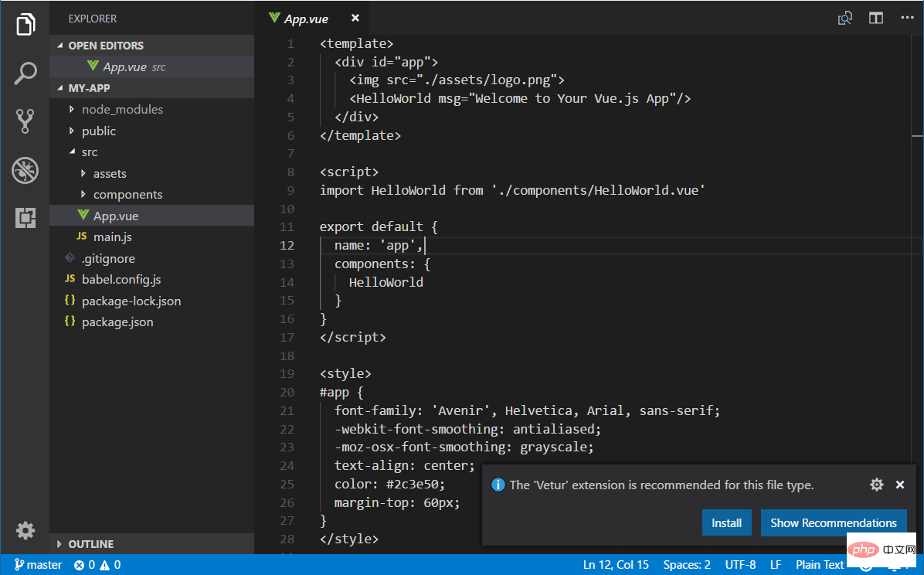Open main.js in the file tree
This screenshot has height=575, width=924.
[113, 237]
